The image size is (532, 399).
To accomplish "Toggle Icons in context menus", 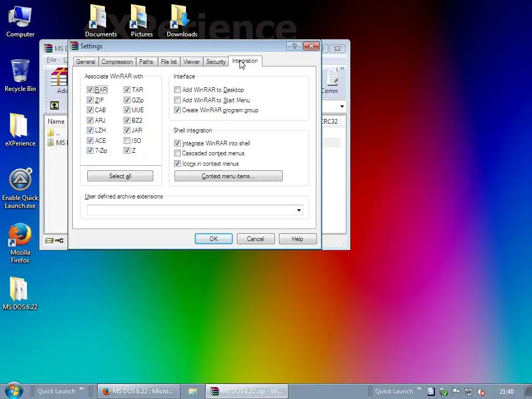I will tap(177, 164).
